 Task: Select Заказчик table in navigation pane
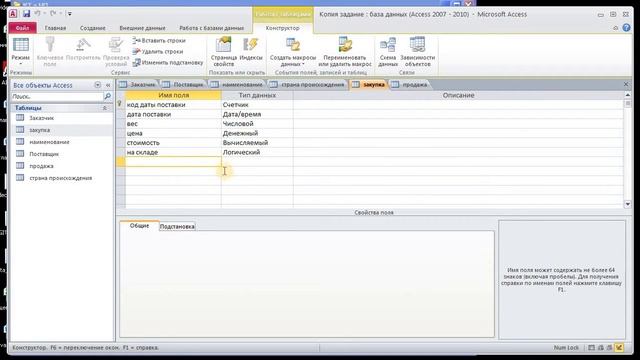coord(41,118)
